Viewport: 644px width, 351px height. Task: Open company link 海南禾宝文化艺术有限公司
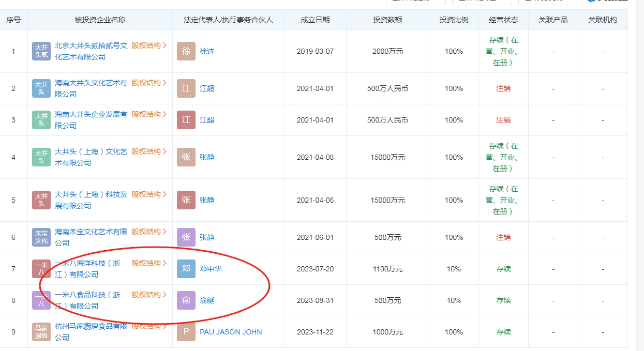click(x=91, y=237)
